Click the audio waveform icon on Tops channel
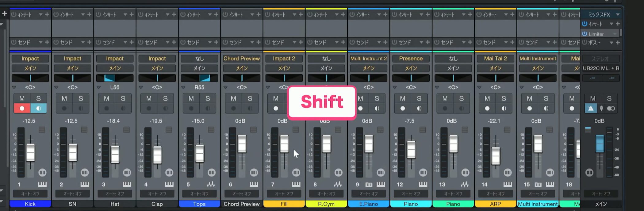Viewport: 644px width, 211px height. [x=211, y=184]
